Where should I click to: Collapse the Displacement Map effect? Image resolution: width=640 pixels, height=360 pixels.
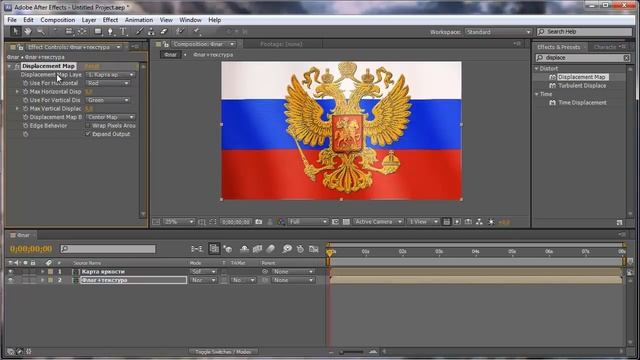pyautogui.click(x=9, y=66)
